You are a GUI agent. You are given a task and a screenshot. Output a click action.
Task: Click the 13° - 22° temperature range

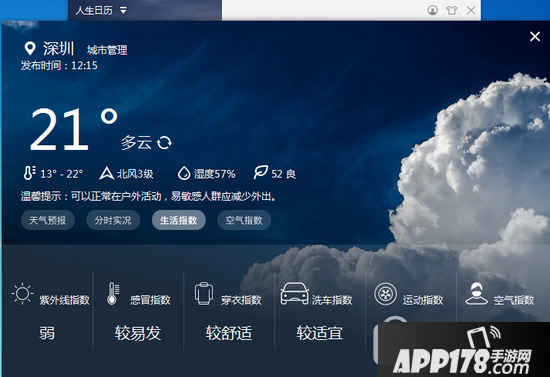click(61, 174)
